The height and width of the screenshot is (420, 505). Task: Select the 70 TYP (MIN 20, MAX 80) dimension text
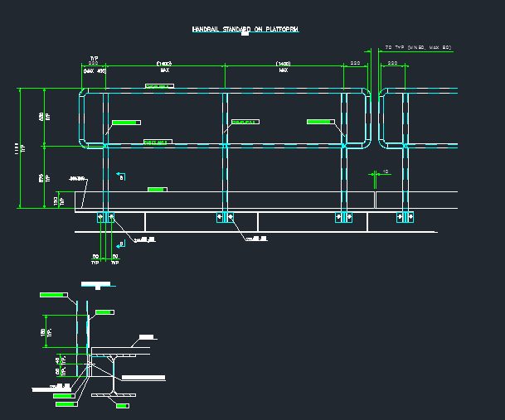pos(418,48)
